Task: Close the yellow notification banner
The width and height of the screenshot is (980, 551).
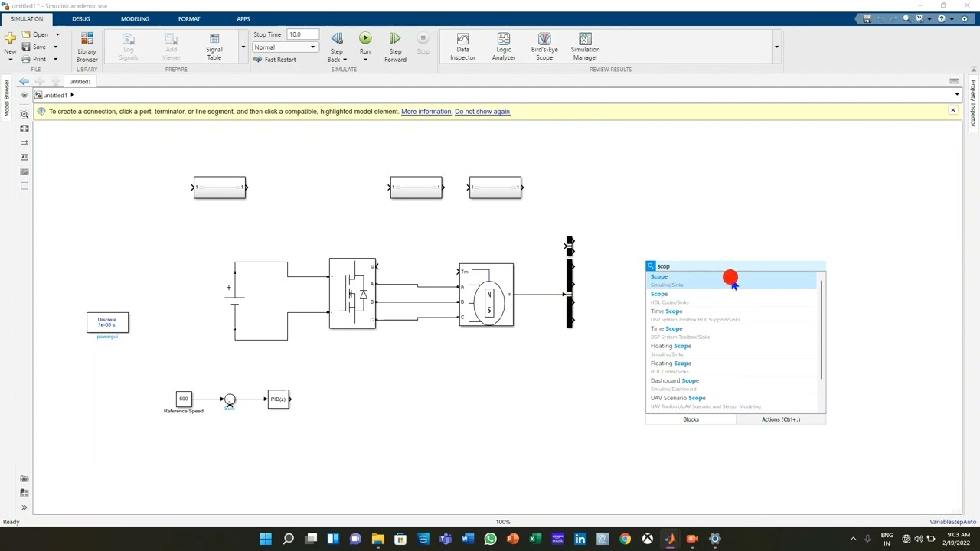Action: 952,111
